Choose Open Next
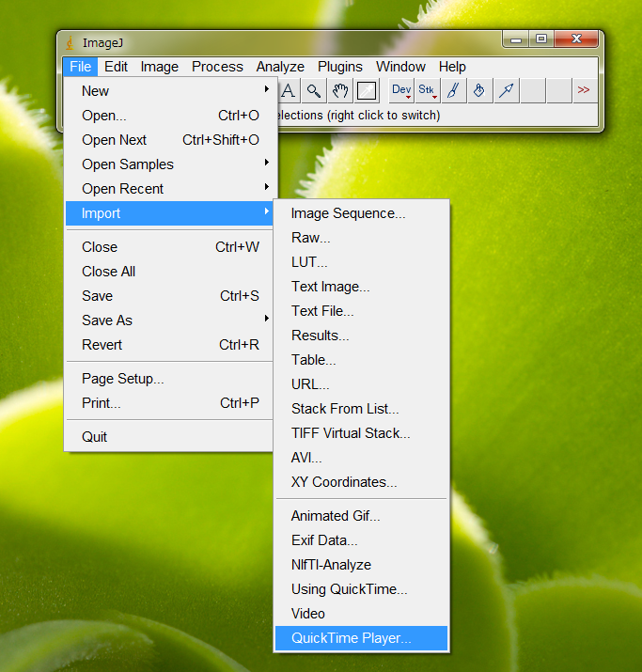Viewport: 642px width, 672px height. click(169, 140)
